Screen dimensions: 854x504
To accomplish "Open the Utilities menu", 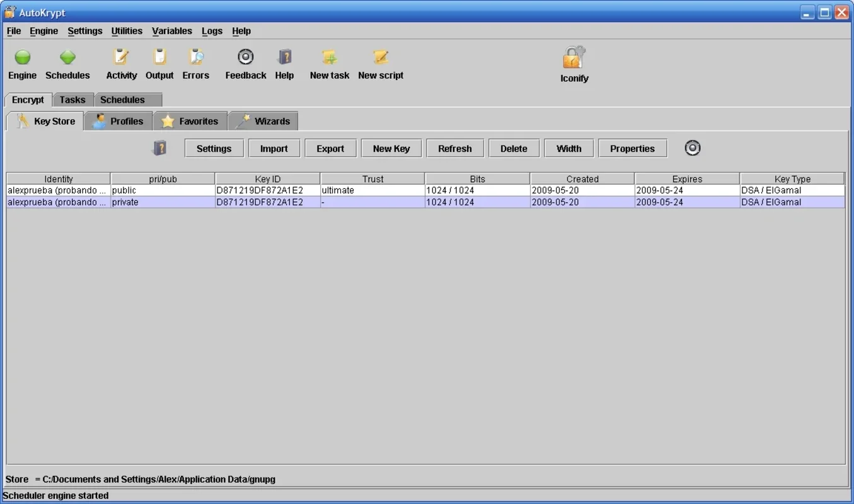I will click(127, 31).
